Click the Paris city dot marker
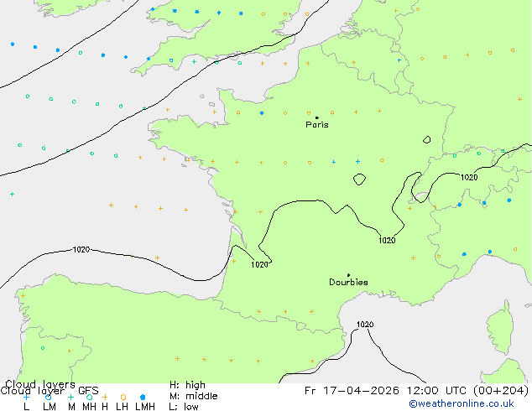This screenshot has height=411, width=532. (317, 117)
